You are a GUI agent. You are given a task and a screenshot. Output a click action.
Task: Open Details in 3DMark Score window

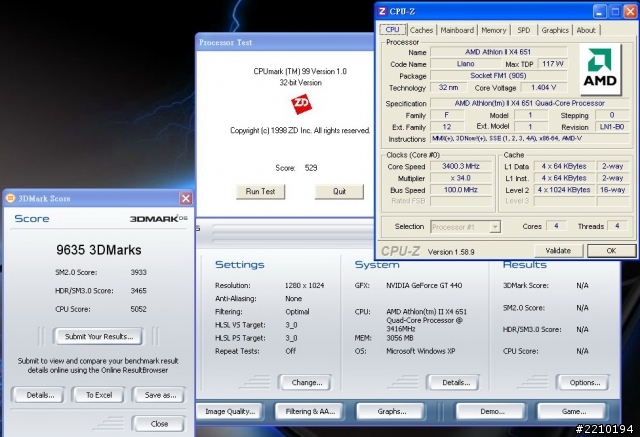40,395
